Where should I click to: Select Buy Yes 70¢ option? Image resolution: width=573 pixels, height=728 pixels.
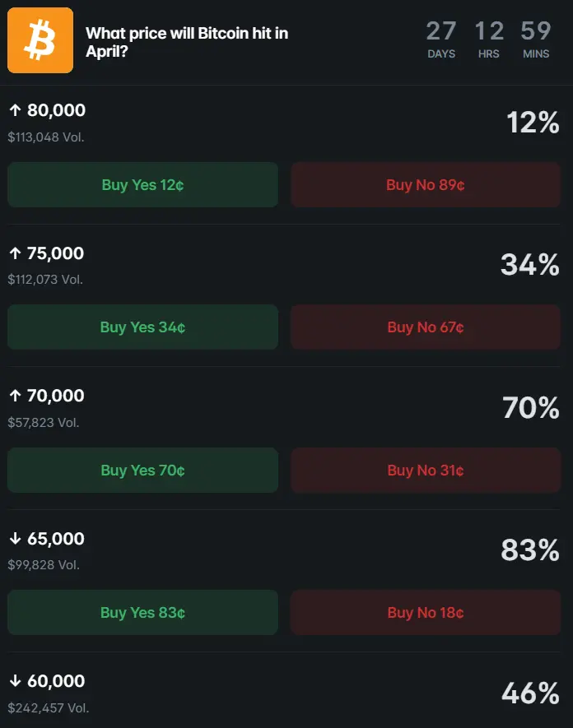click(x=142, y=471)
